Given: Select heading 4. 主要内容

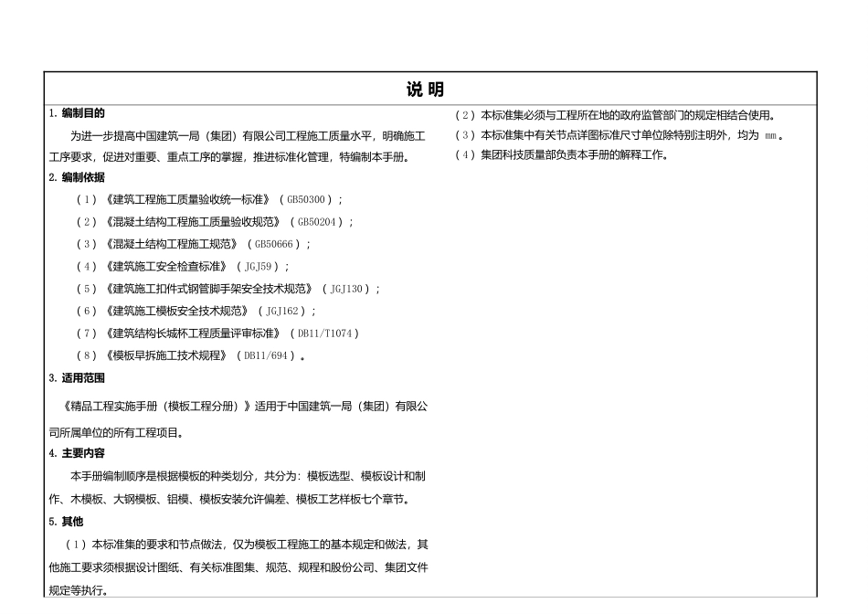Looking at the screenshot, I should [x=77, y=453].
